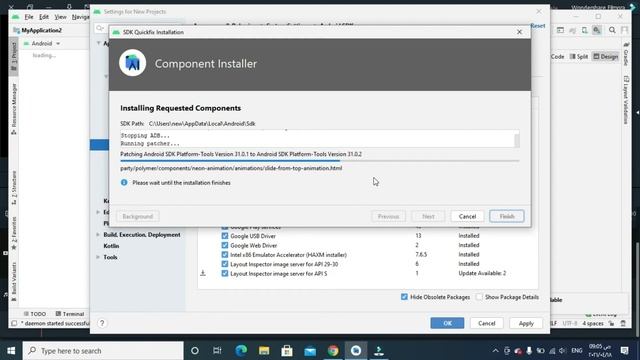
Task: Uncheck Google USB Driver checkbox
Action: tap(224, 236)
